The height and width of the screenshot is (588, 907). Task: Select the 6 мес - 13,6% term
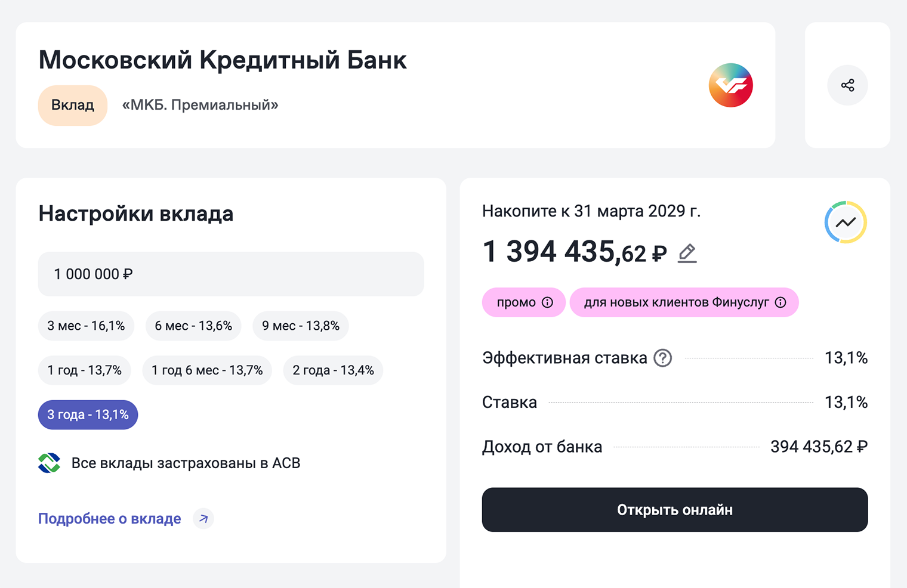(193, 326)
